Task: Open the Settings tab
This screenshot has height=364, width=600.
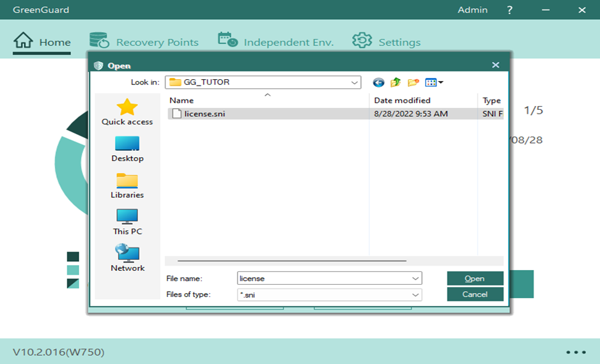Action: click(x=387, y=42)
